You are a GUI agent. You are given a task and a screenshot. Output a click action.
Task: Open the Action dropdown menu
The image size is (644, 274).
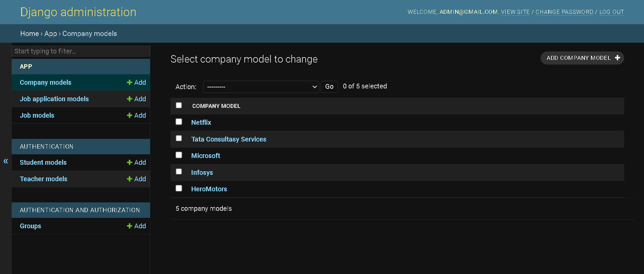tap(261, 87)
